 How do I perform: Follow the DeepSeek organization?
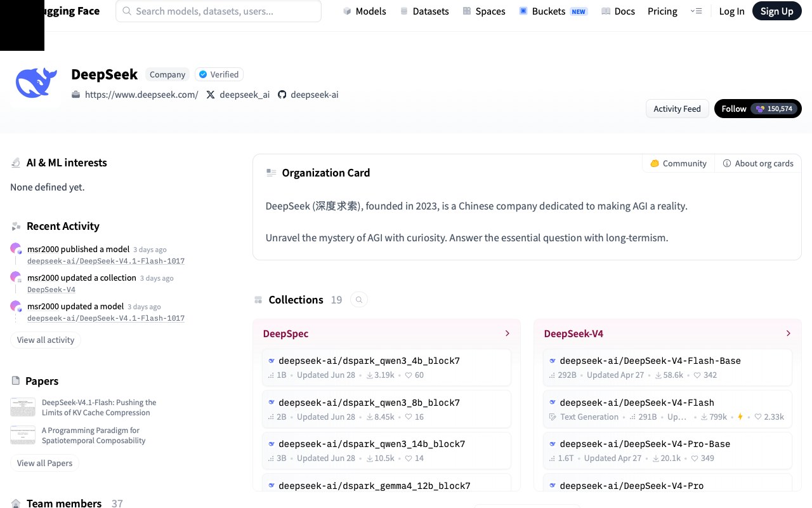coord(757,109)
